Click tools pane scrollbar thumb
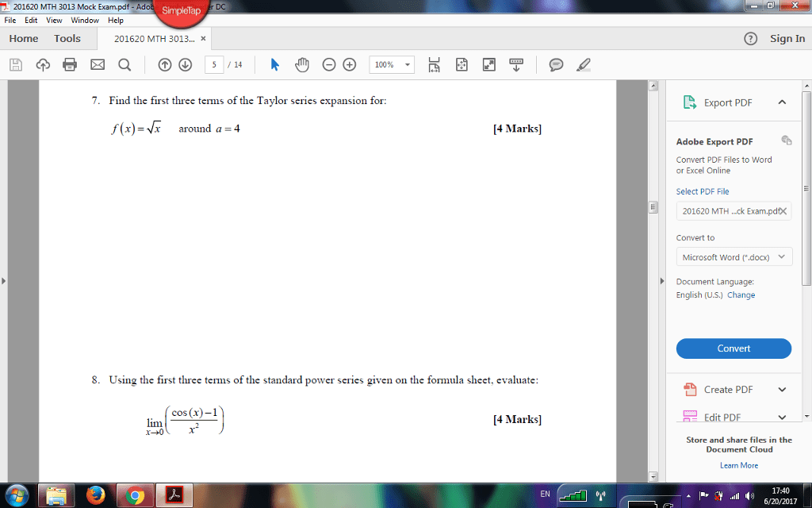Viewport: 812px width, 508px height. [806, 188]
